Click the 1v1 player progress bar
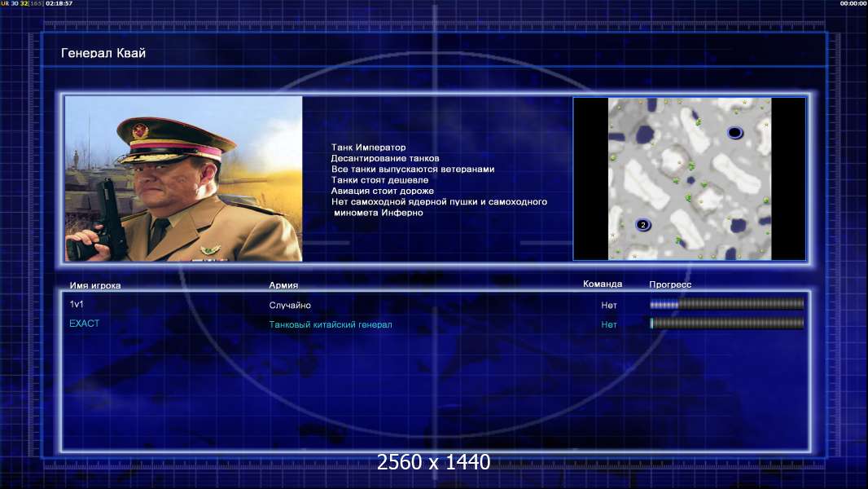The width and height of the screenshot is (868, 489). click(727, 303)
